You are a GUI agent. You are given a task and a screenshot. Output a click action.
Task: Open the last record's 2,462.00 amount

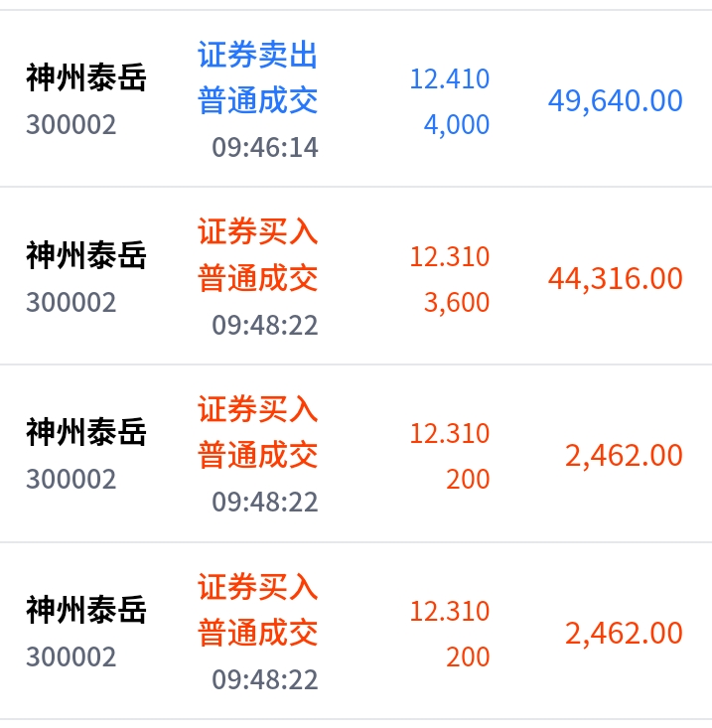(624, 634)
